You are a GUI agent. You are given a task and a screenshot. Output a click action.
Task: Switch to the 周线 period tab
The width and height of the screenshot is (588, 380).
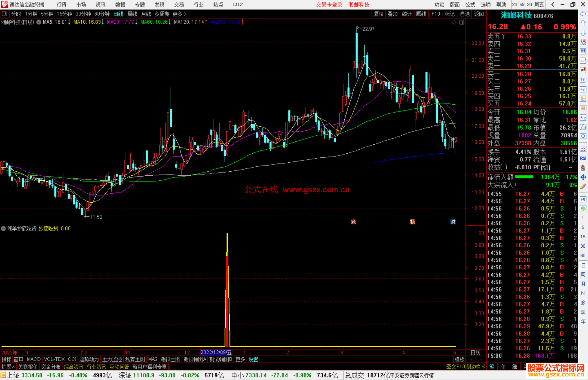(132, 14)
